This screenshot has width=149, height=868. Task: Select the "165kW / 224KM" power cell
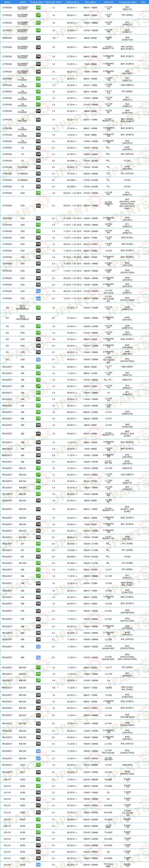click(90, 839)
